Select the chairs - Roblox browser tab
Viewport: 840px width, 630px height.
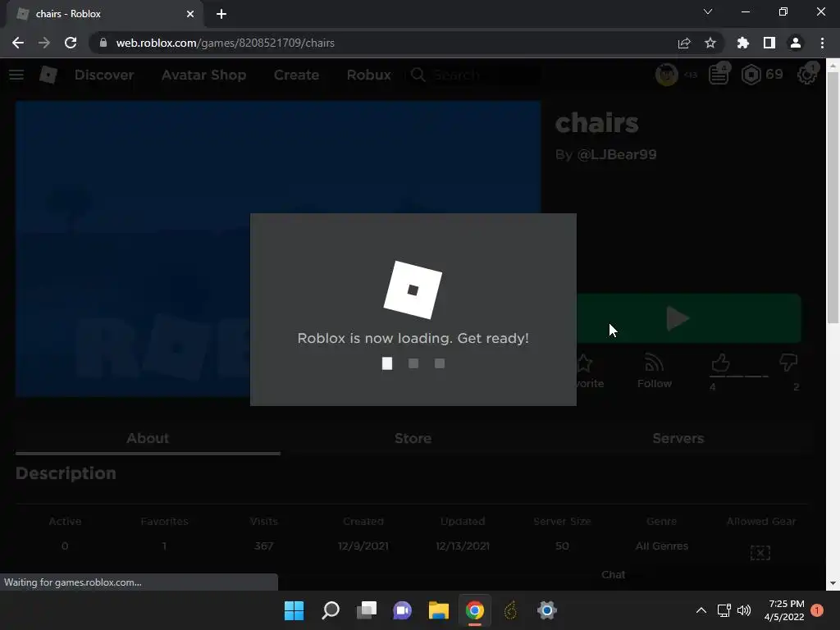click(103, 14)
